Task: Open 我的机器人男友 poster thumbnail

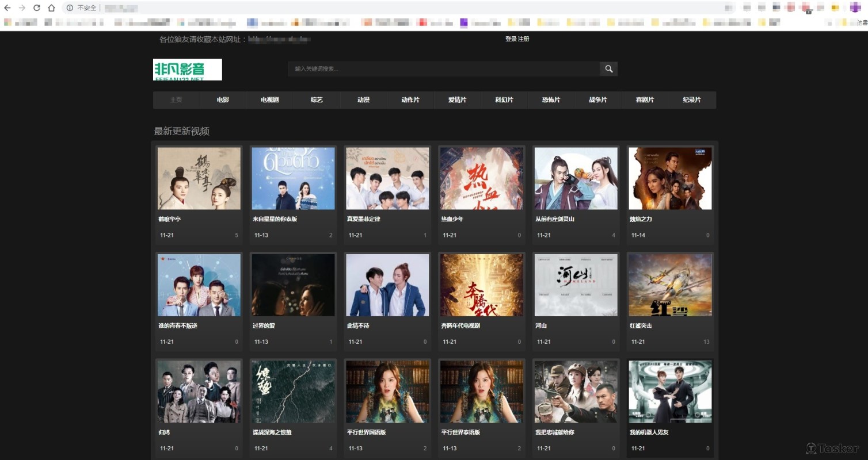Action: click(x=670, y=392)
